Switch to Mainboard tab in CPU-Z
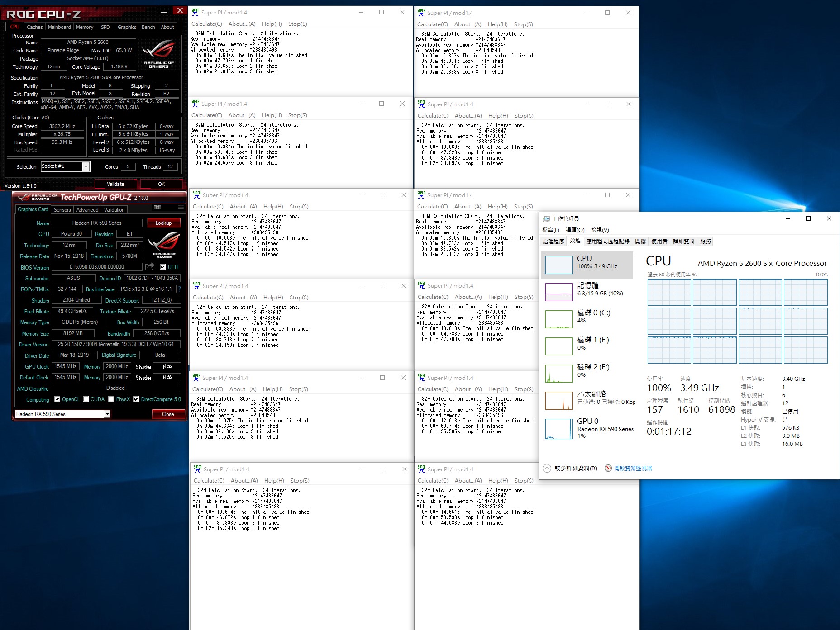The width and height of the screenshot is (840, 630). click(x=59, y=27)
